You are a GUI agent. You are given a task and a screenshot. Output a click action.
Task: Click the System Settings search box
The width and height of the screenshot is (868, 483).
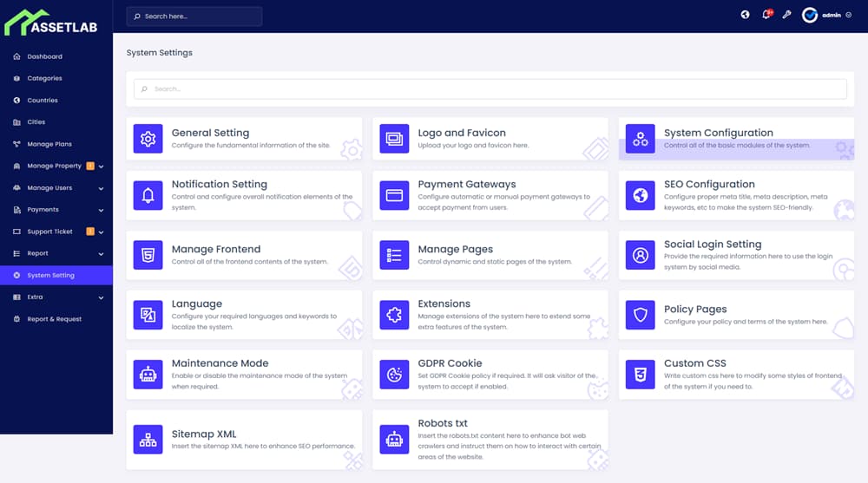point(490,89)
